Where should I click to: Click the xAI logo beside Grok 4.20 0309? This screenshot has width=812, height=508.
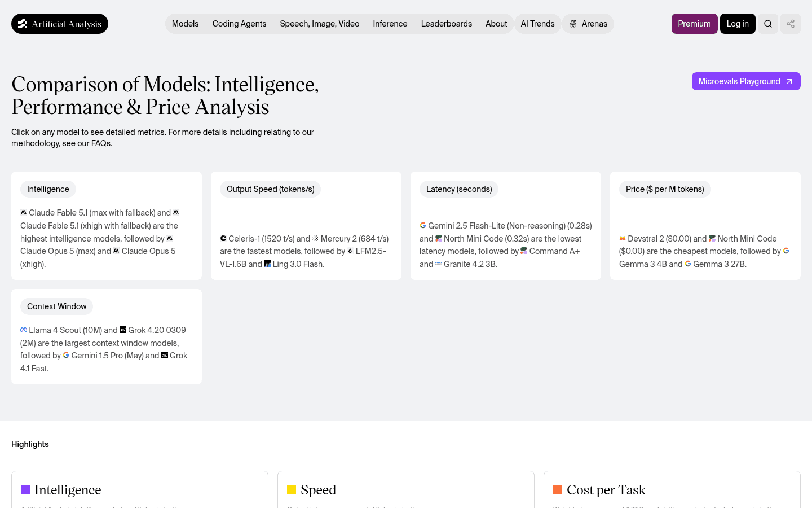pos(123,330)
